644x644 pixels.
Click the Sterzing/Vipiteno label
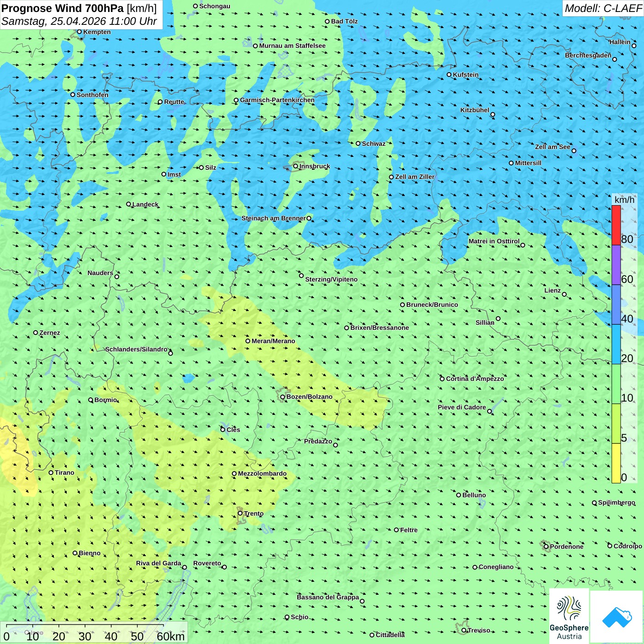point(331,279)
